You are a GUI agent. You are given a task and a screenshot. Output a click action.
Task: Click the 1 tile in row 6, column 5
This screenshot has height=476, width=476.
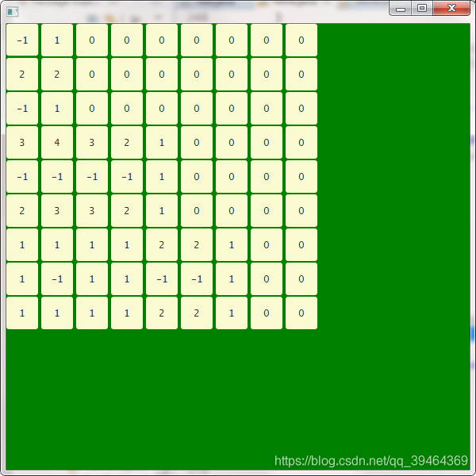pyautogui.click(x=162, y=211)
